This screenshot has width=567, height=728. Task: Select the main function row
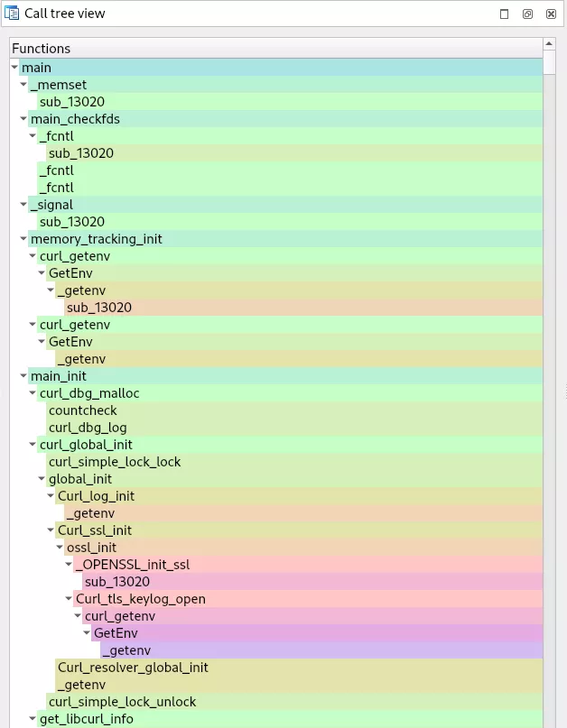[x=281, y=68]
